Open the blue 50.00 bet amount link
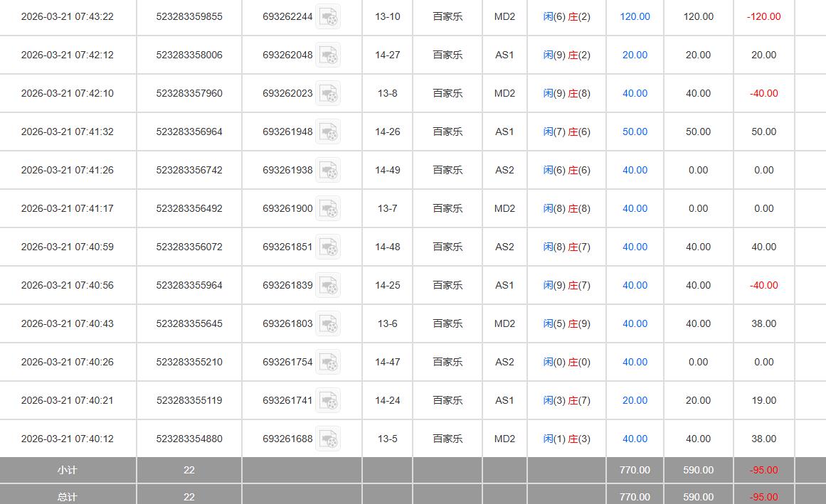The height and width of the screenshot is (504, 826). (635, 132)
